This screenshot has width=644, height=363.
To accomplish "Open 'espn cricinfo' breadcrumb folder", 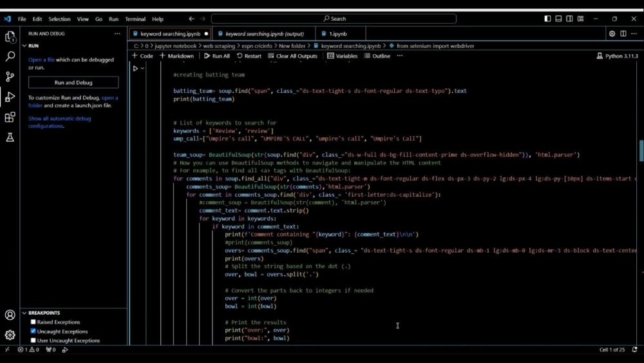I will (x=257, y=46).
